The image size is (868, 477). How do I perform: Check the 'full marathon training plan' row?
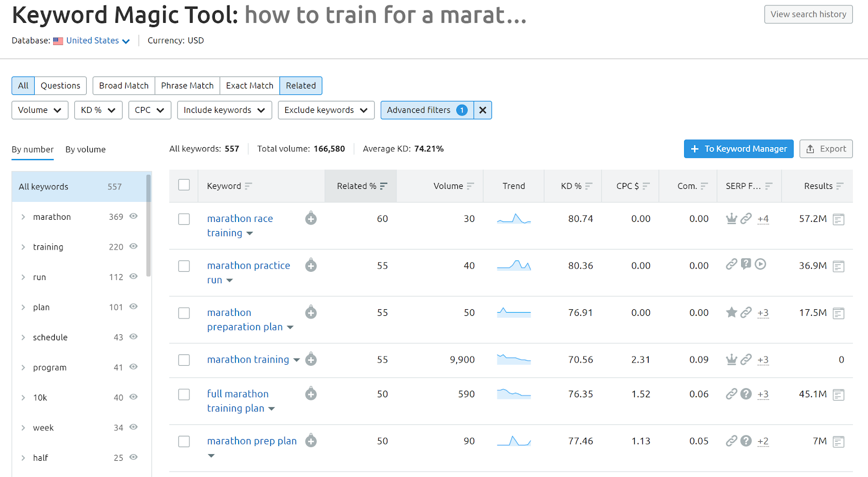[x=184, y=395]
